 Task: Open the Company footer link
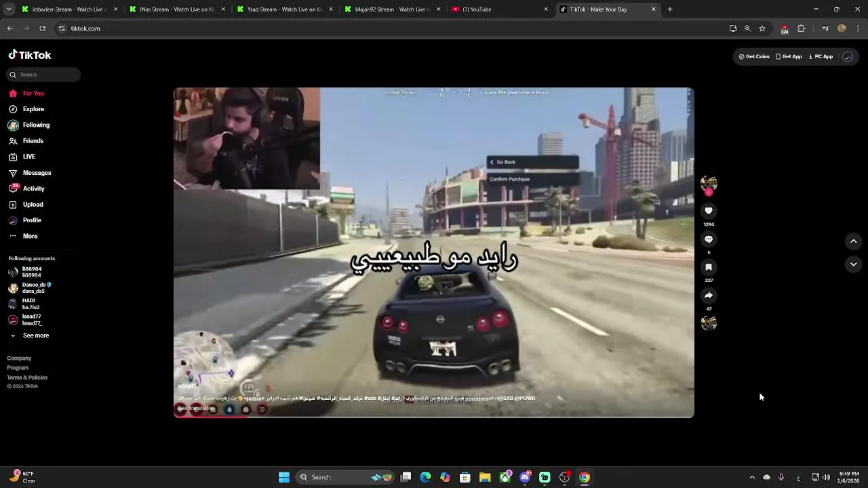(19, 358)
